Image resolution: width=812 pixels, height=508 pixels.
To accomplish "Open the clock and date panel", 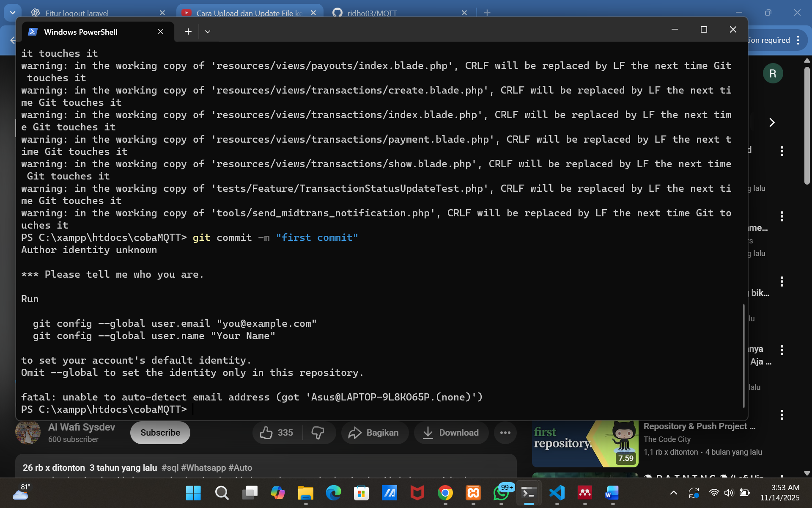I will [780, 493].
